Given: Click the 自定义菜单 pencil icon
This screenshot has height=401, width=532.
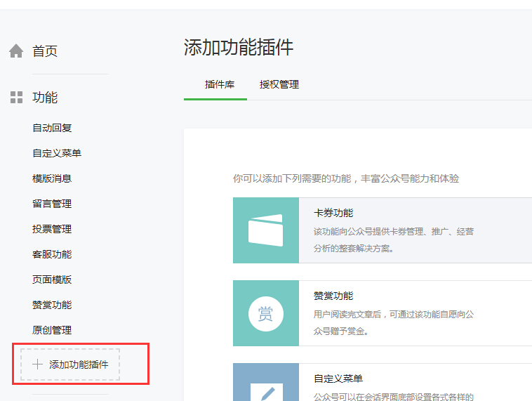Looking at the screenshot, I should [266, 382].
